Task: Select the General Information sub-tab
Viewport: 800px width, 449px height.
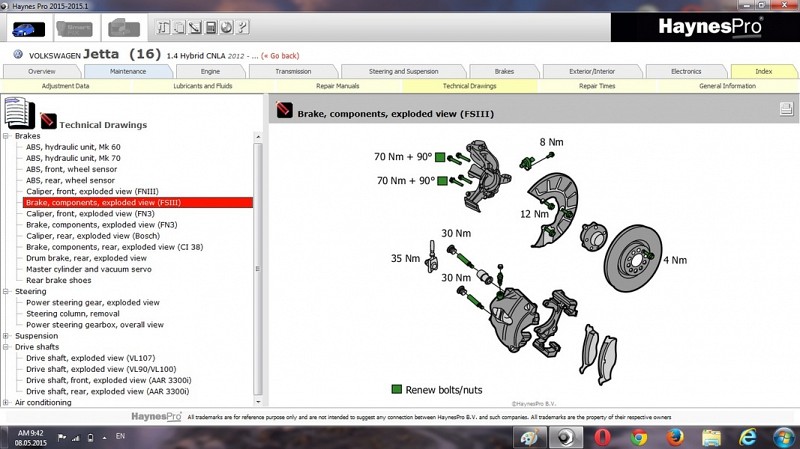Action: 728,86
